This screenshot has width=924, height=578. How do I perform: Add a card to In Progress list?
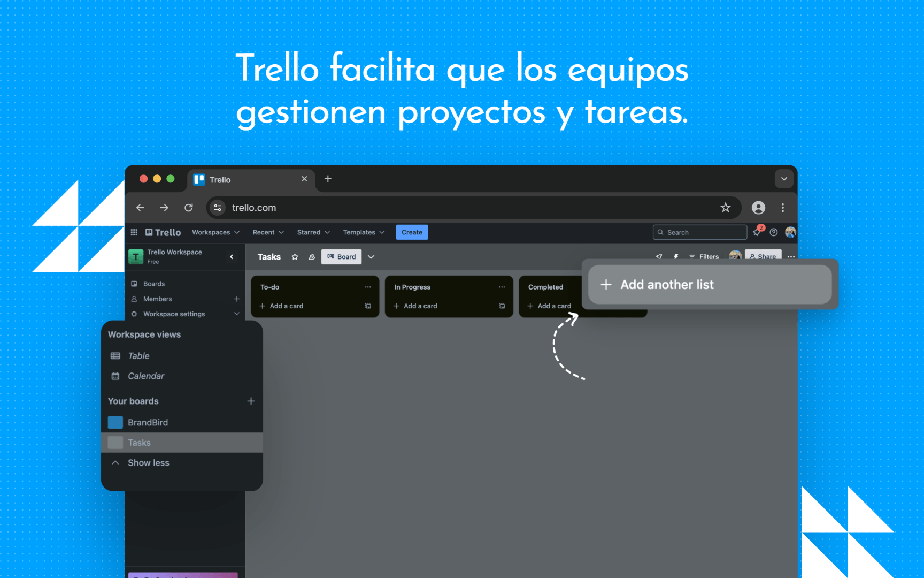click(x=415, y=306)
